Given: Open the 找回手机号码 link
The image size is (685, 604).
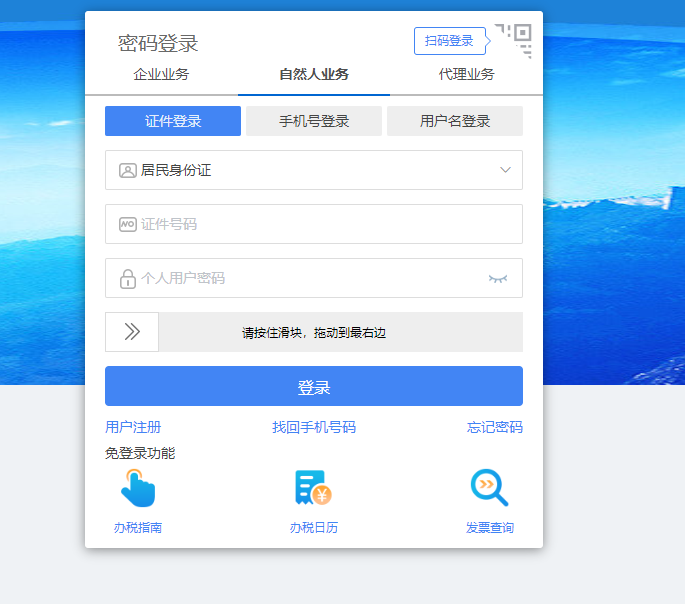Looking at the screenshot, I should [314, 427].
